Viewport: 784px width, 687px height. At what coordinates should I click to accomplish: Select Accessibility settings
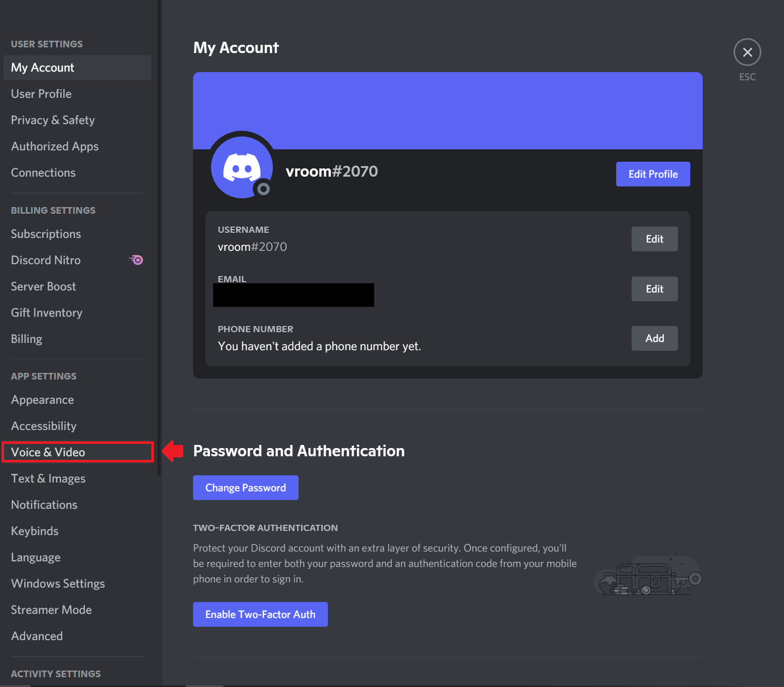[77, 426]
